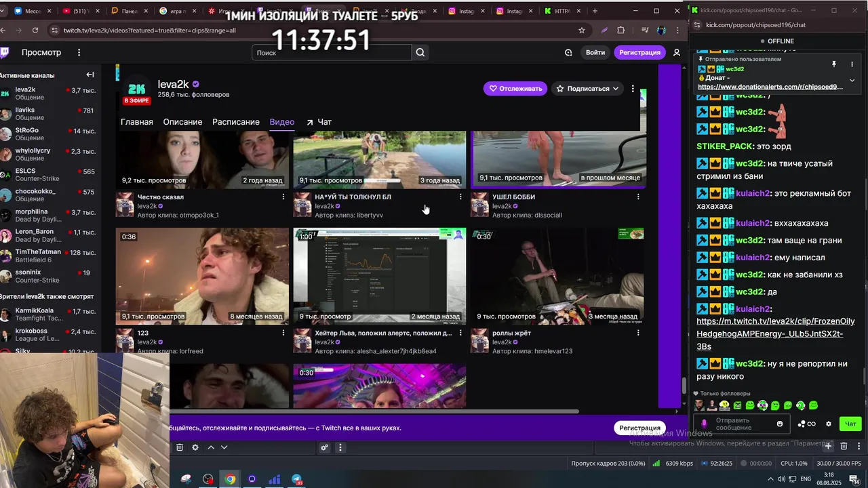Click the browser address bar URL
The width and height of the screenshot is (868, 488).
point(149,30)
